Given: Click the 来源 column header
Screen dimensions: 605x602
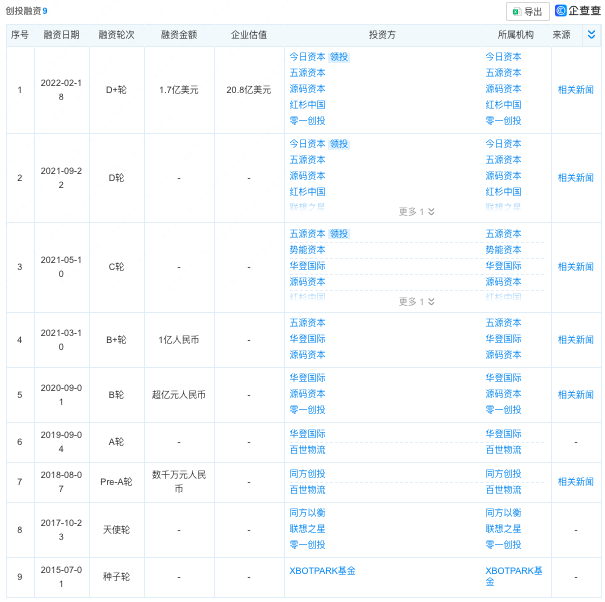Looking at the screenshot, I should [x=561, y=35].
